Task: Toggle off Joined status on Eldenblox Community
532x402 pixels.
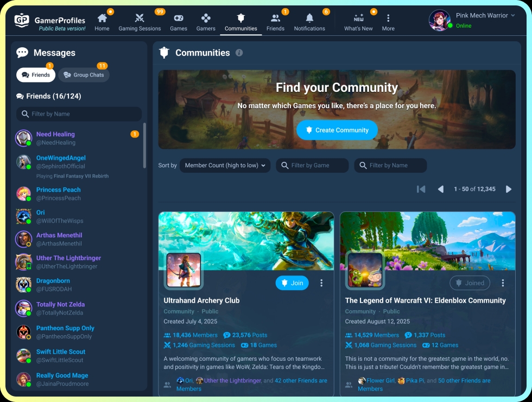Action: click(x=470, y=282)
